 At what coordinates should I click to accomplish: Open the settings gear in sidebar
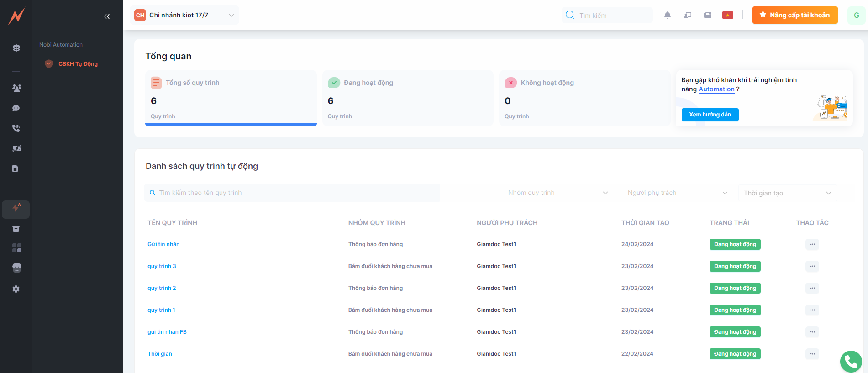[x=16, y=289]
